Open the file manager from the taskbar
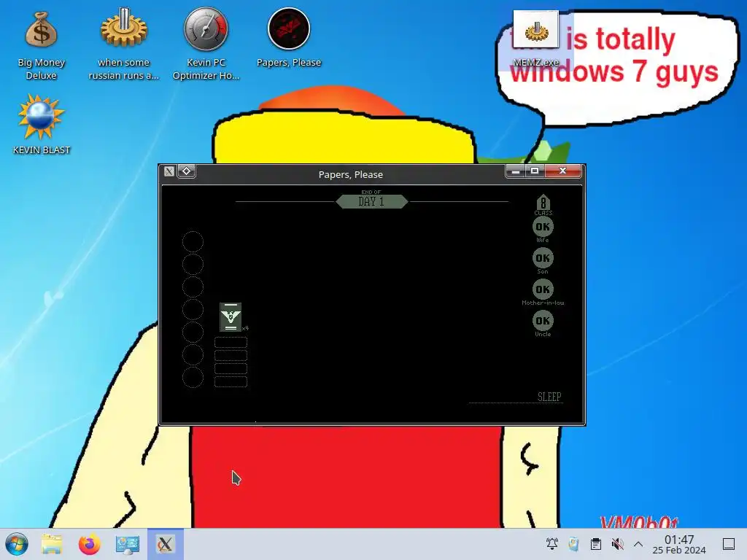The image size is (747, 560). tap(52, 544)
